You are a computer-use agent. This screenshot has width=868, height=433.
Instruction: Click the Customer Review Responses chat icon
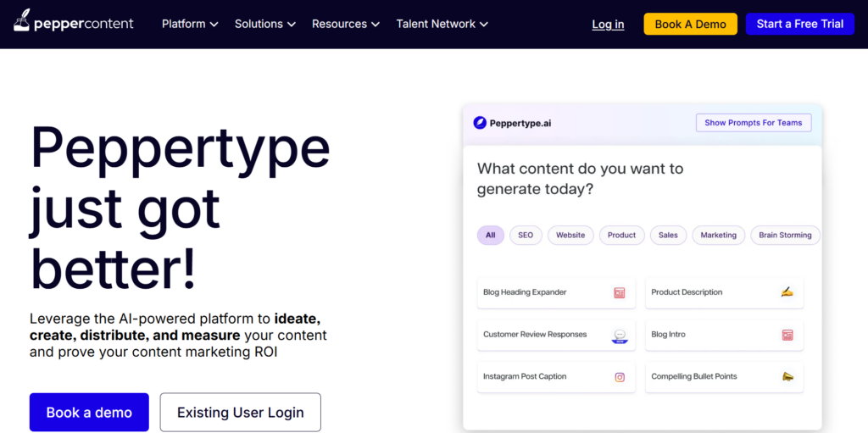(x=620, y=336)
